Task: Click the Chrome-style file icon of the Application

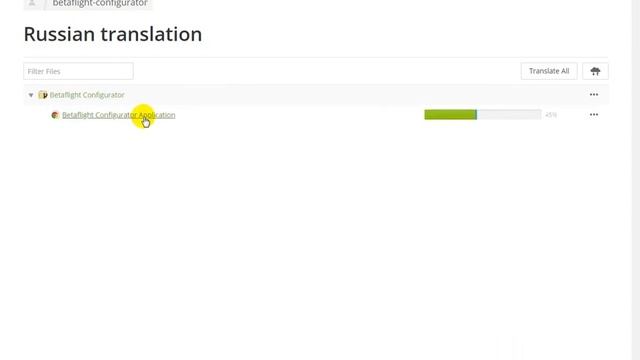Action: coord(55,115)
